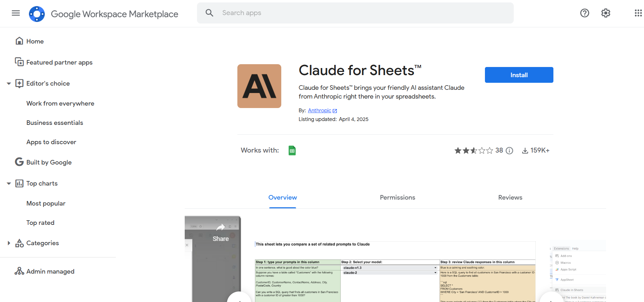Open Top charts list
The image size is (644, 302).
pos(42,183)
